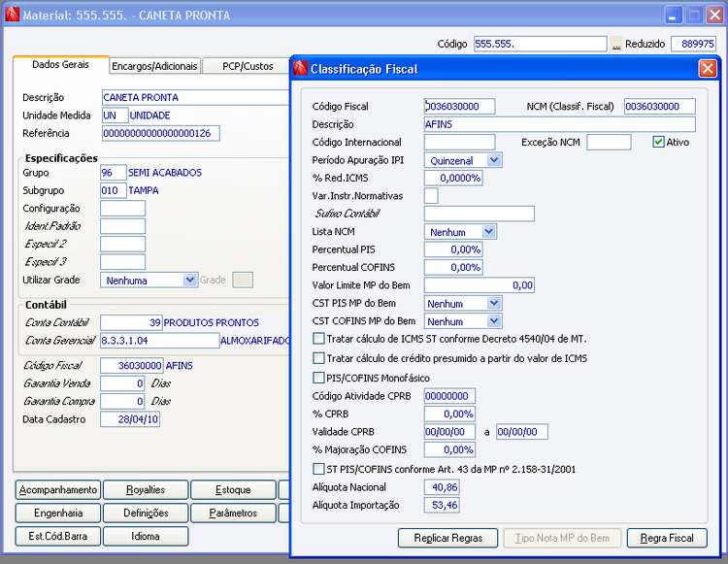The height and width of the screenshot is (564, 728).
Task: Click the Est.Cód.Barra button
Action: 58,536
